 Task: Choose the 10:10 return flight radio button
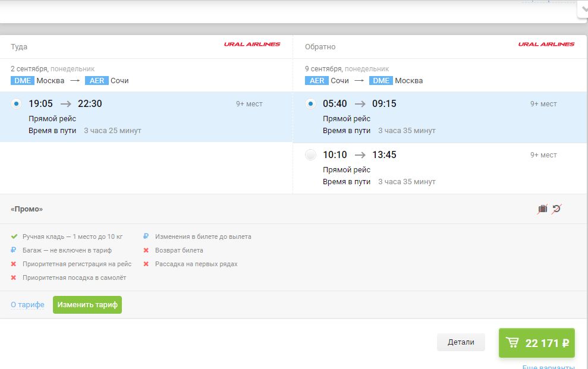click(310, 155)
